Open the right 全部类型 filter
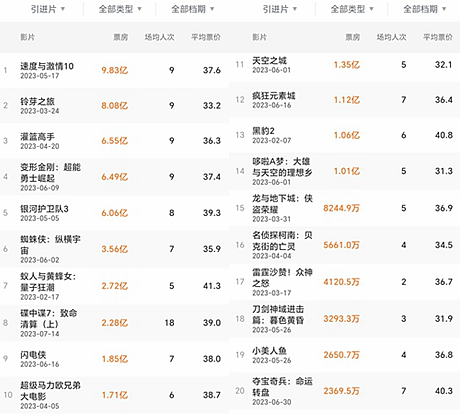This screenshot has width=460, height=414. pos(352,9)
